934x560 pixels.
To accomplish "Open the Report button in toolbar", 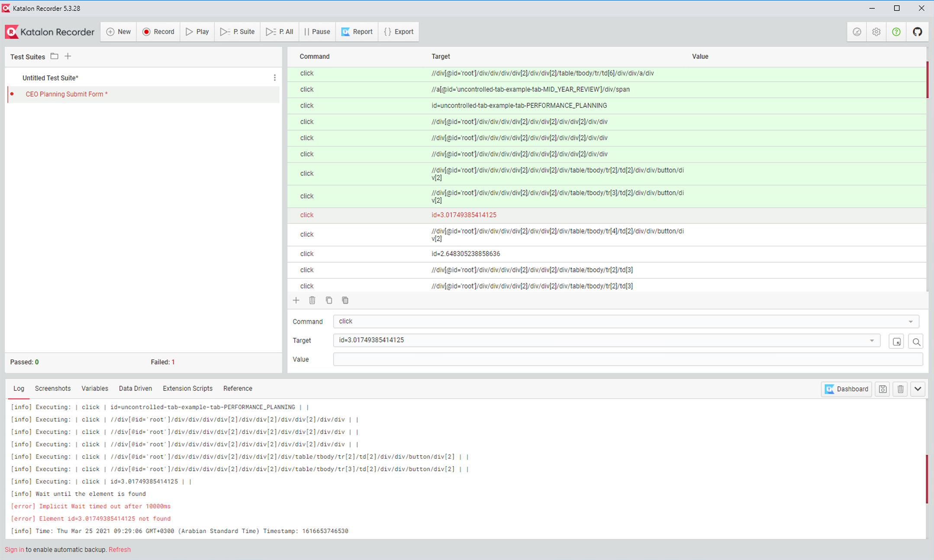I will (x=357, y=32).
